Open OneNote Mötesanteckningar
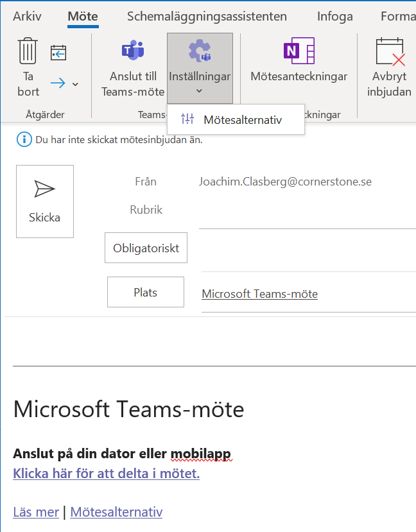Image resolution: width=416 pixels, height=532 pixels. pyautogui.click(x=299, y=61)
